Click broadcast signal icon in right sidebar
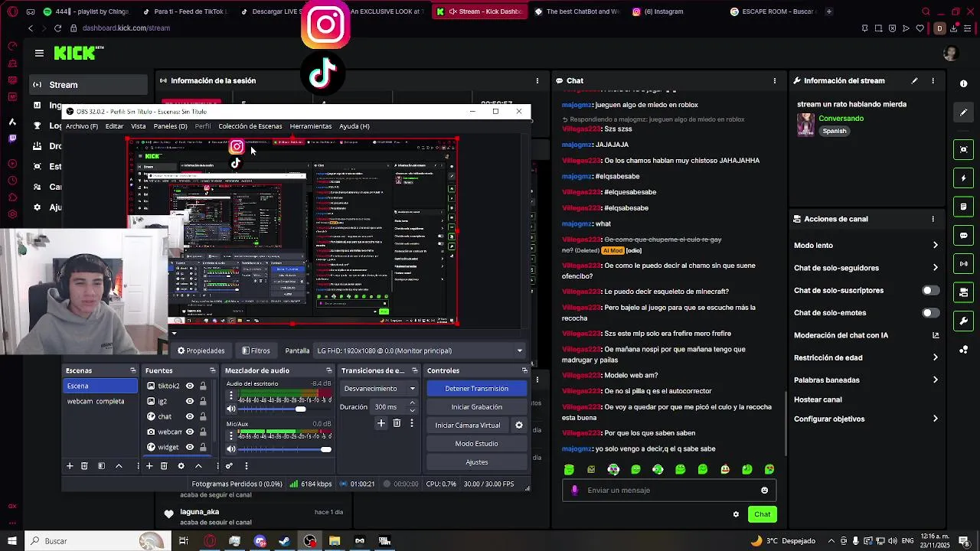 pos(964,264)
